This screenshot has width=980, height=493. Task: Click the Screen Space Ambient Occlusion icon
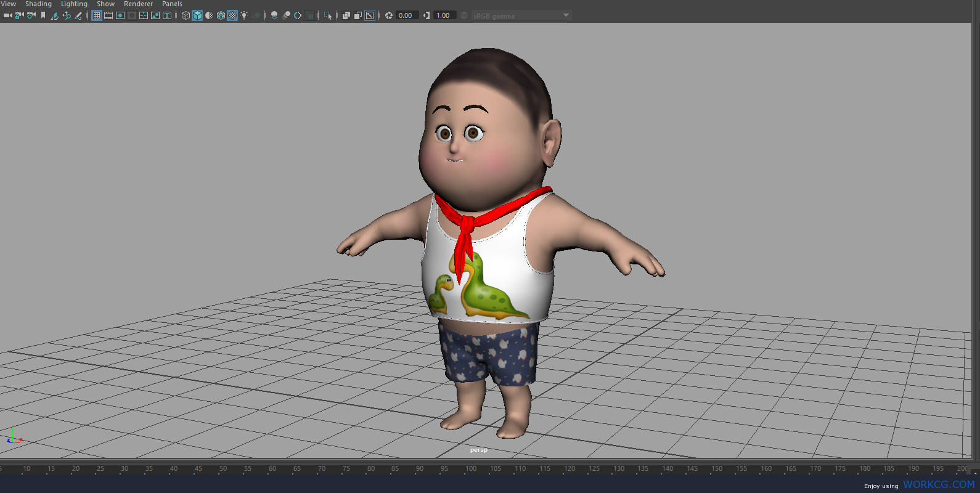point(274,15)
